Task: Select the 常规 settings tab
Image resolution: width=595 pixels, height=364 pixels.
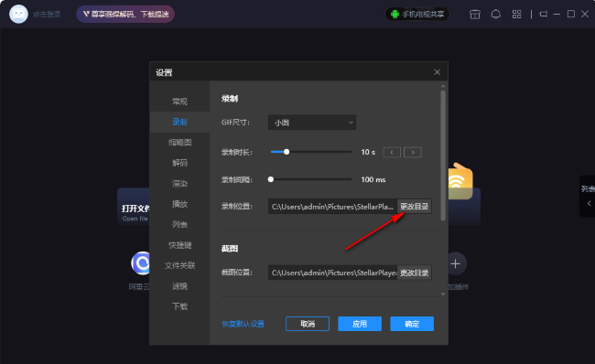Action: 179,102
